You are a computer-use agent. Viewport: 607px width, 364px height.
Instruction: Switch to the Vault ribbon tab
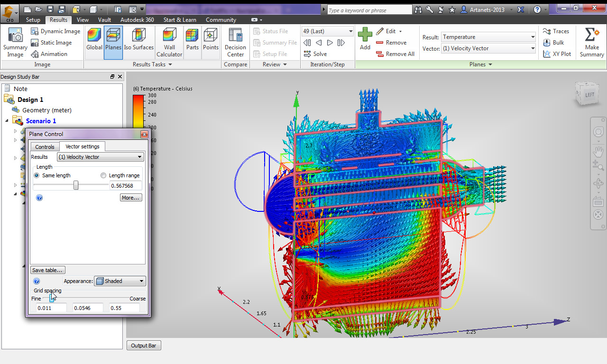pyautogui.click(x=105, y=20)
